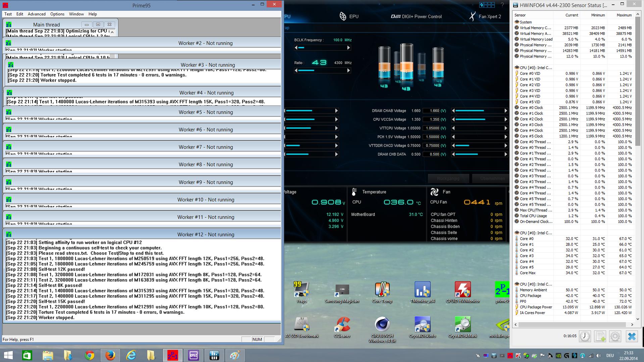The height and width of the screenshot is (362, 644).
Task: Open the Window menu in Prime95
Action: pos(77,14)
